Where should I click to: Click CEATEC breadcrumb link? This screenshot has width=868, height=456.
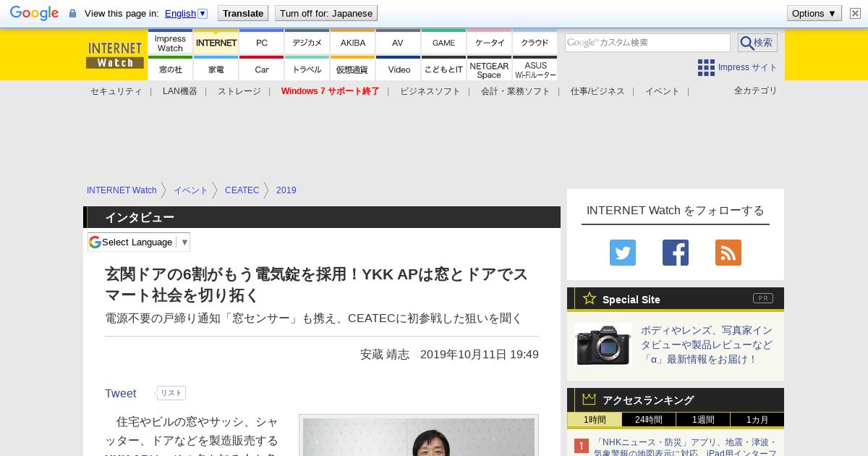coord(242,190)
